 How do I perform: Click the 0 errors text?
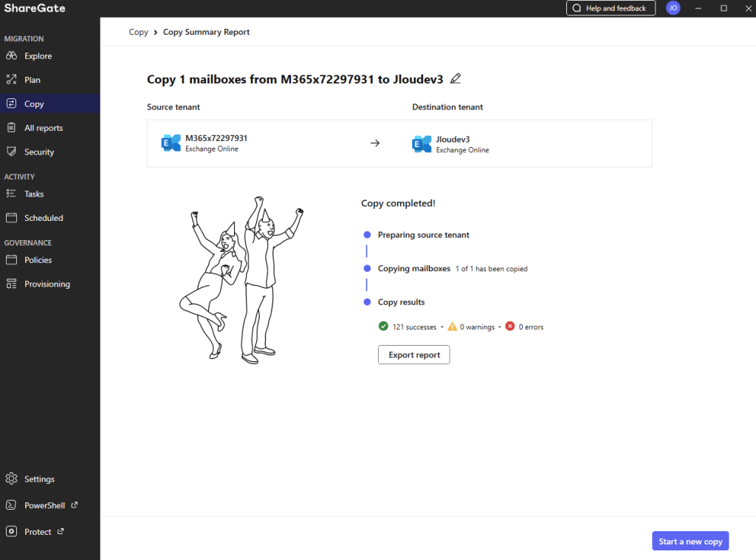[x=531, y=327]
